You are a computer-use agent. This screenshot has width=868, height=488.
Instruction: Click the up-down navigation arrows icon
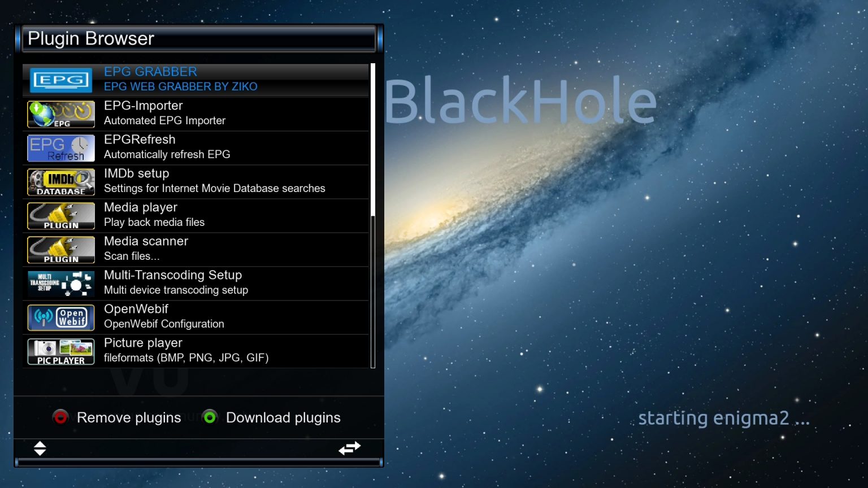(40, 448)
